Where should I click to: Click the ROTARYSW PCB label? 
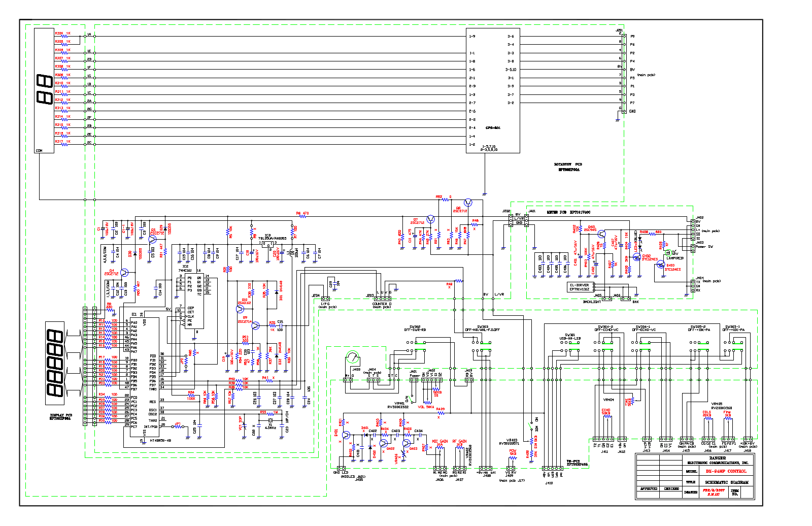(568, 165)
